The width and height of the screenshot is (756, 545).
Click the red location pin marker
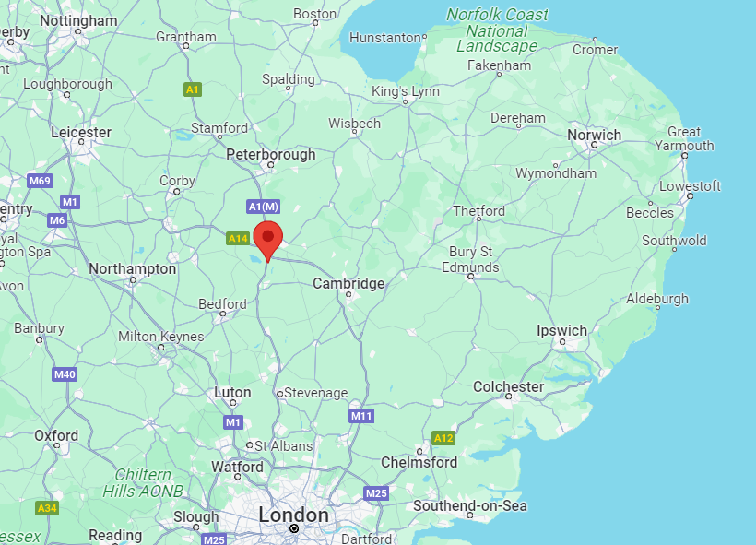[268, 242]
